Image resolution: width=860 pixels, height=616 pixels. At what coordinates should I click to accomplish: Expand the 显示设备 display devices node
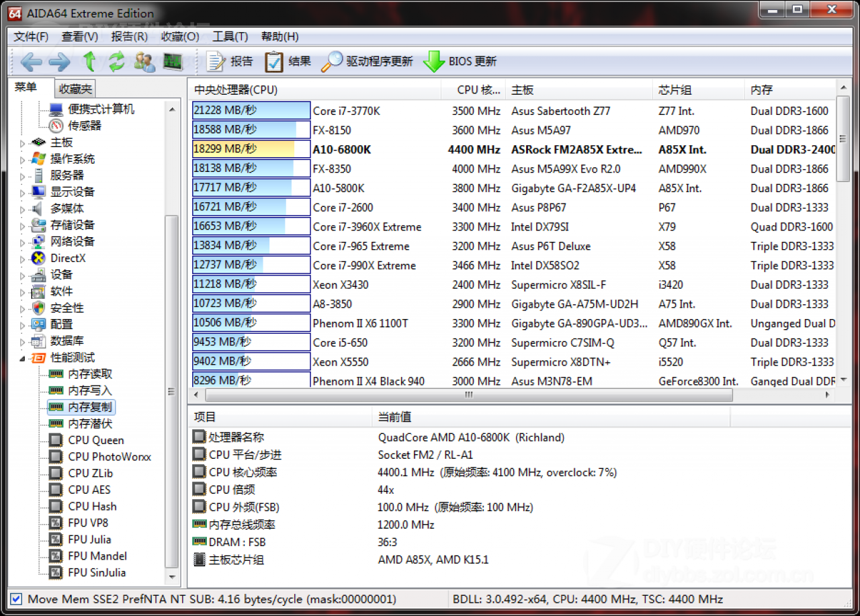coord(22,193)
